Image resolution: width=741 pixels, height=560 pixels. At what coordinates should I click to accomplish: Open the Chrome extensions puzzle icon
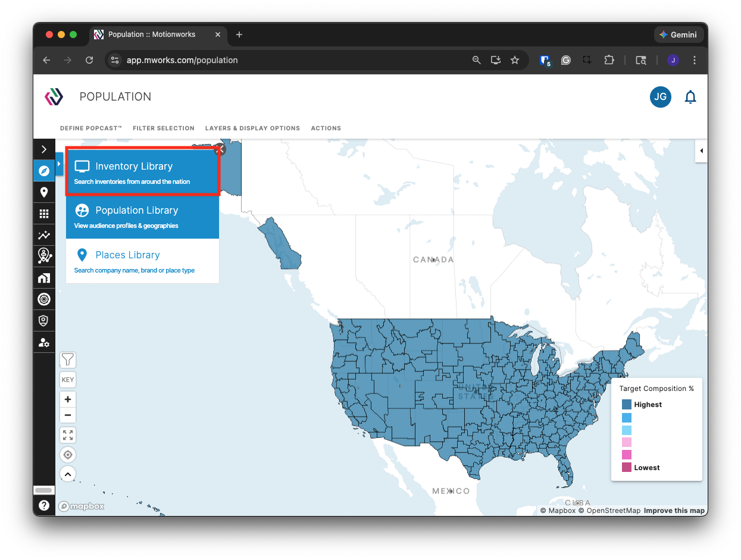click(x=609, y=60)
